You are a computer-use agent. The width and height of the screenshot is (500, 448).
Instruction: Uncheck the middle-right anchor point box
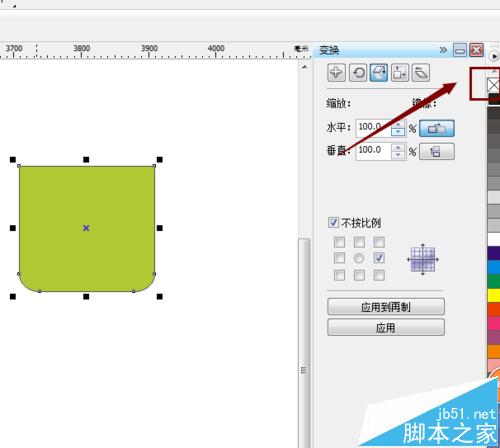click(x=379, y=258)
